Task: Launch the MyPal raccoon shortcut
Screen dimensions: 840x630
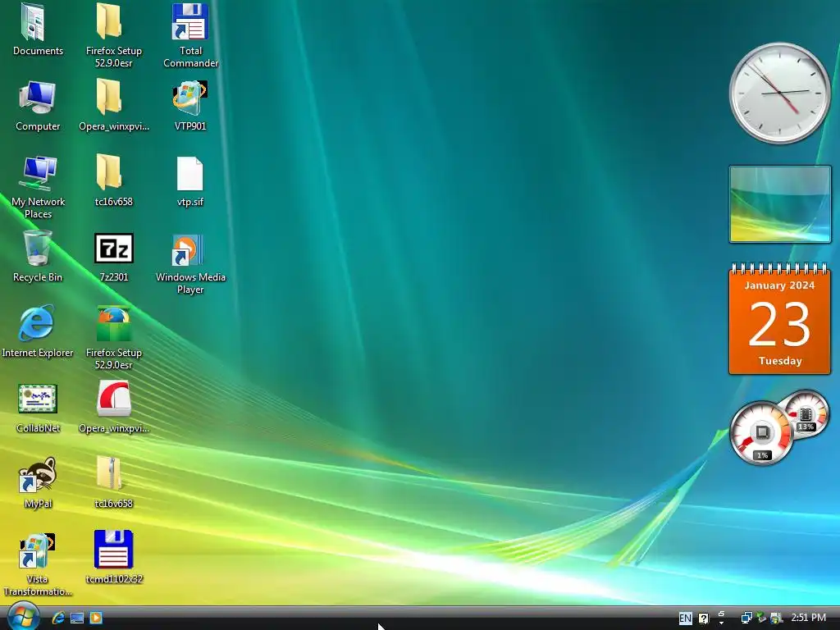Action: click(x=38, y=475)
